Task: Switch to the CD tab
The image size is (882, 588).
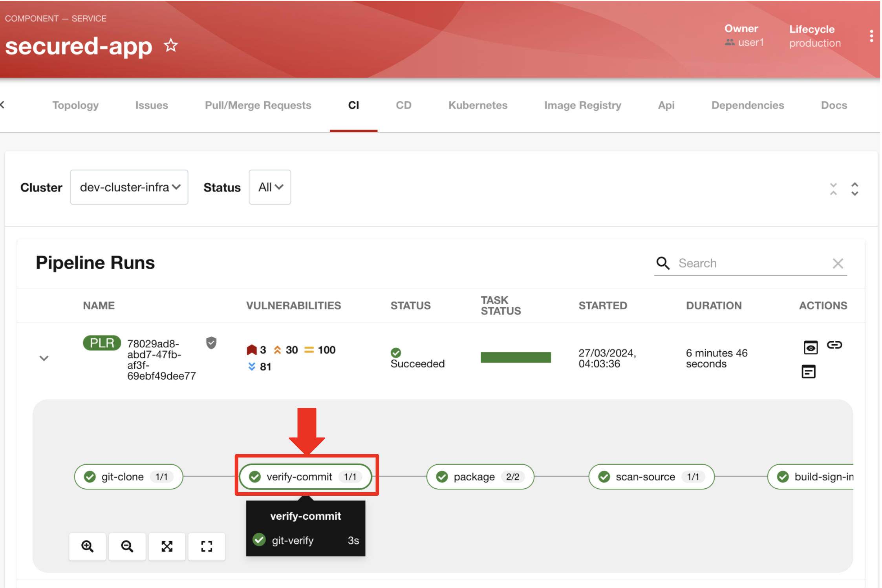Action: [404, 105]
